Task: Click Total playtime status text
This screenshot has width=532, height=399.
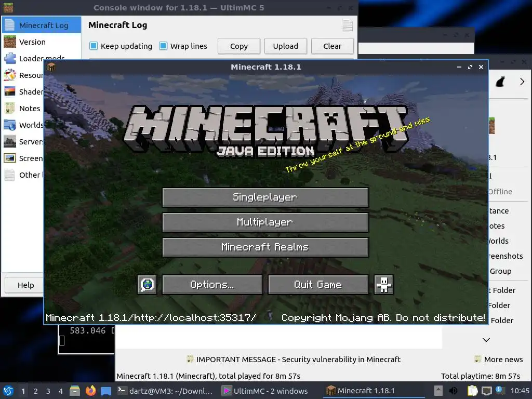Action: (x=481, y=376)
